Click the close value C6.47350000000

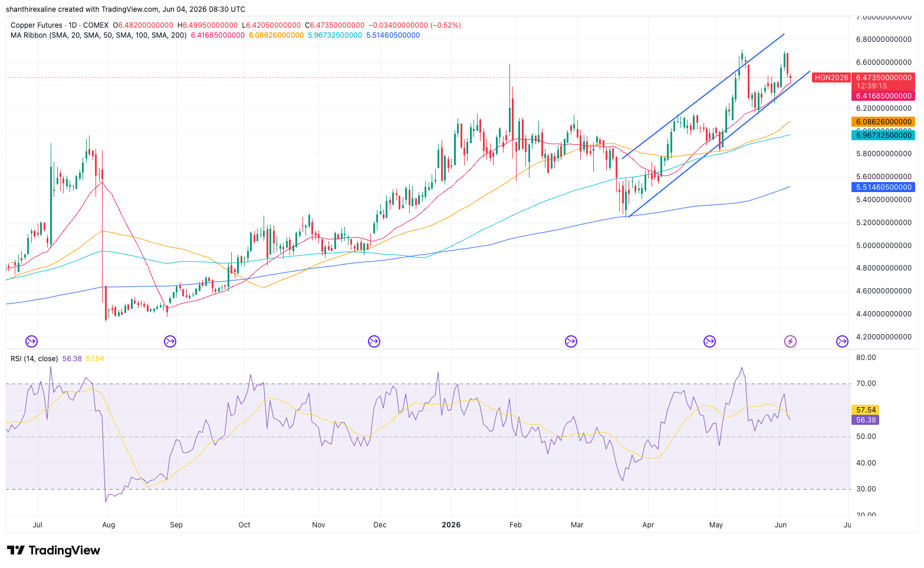click(334, 25)
